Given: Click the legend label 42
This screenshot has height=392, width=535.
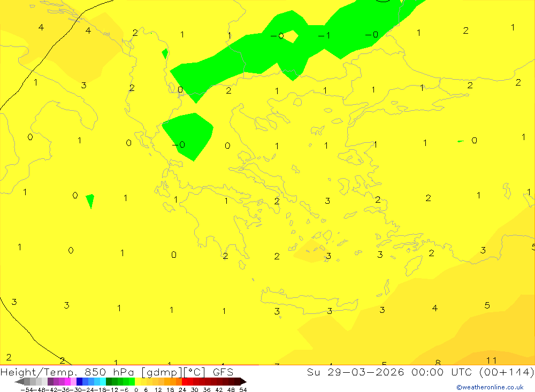Looking at the screenshot, I should coord(219,390).
